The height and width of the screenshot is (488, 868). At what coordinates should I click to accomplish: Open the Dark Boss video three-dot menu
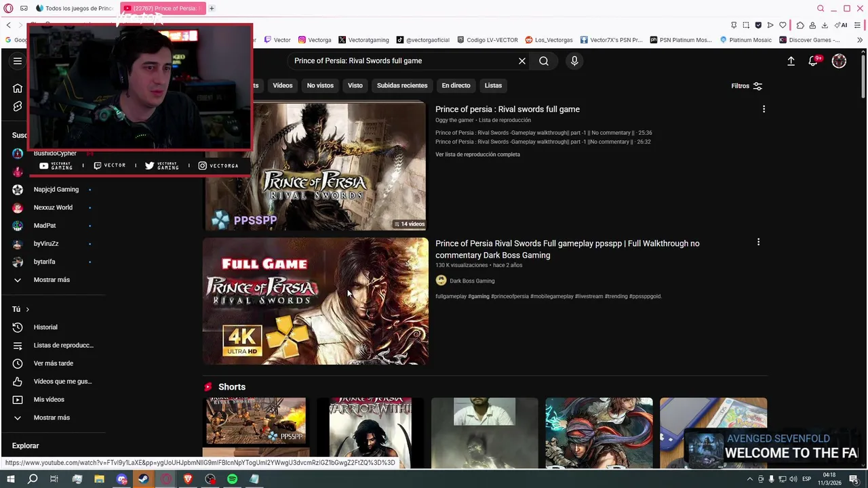coord(758,242)
